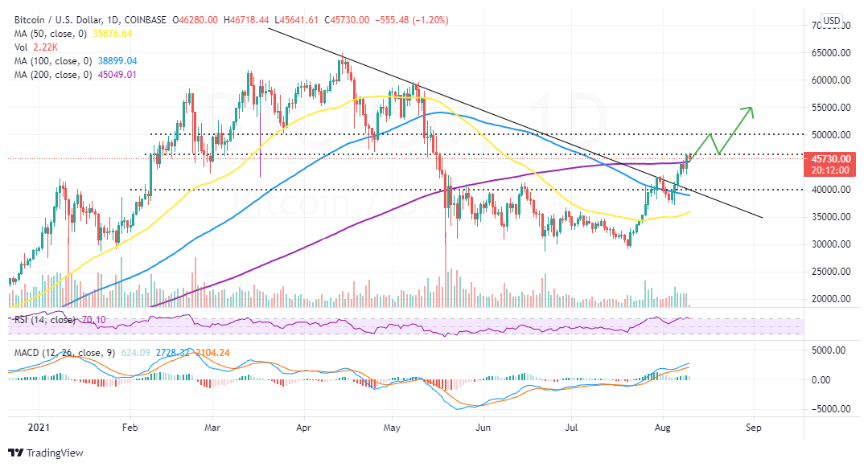Click the red current price label 45730.00

click(x=830, y=159)
